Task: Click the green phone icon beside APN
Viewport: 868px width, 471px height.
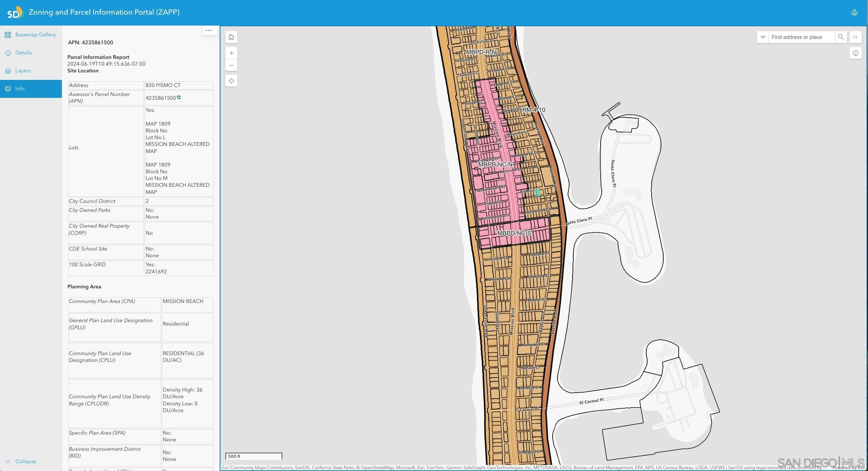Action: (179, 97)
